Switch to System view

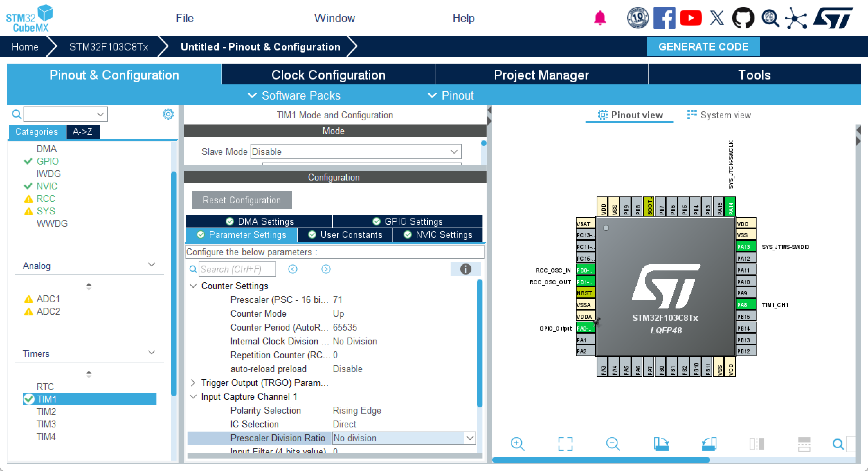719,115
